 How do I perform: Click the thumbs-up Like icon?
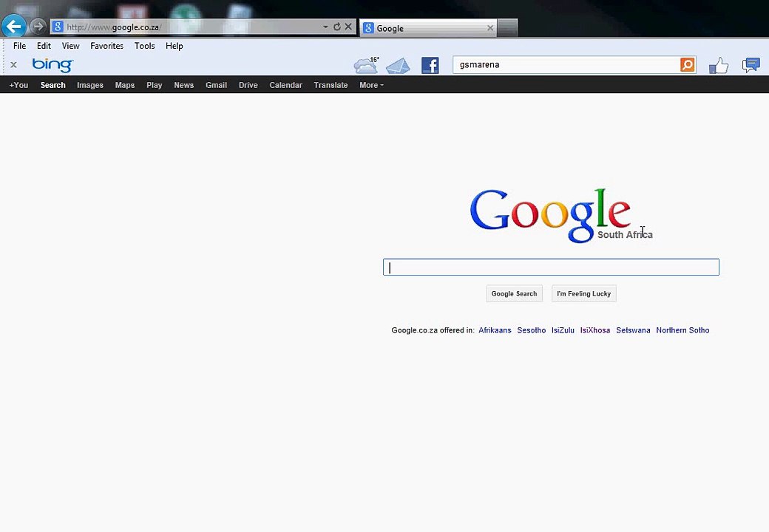719,65
